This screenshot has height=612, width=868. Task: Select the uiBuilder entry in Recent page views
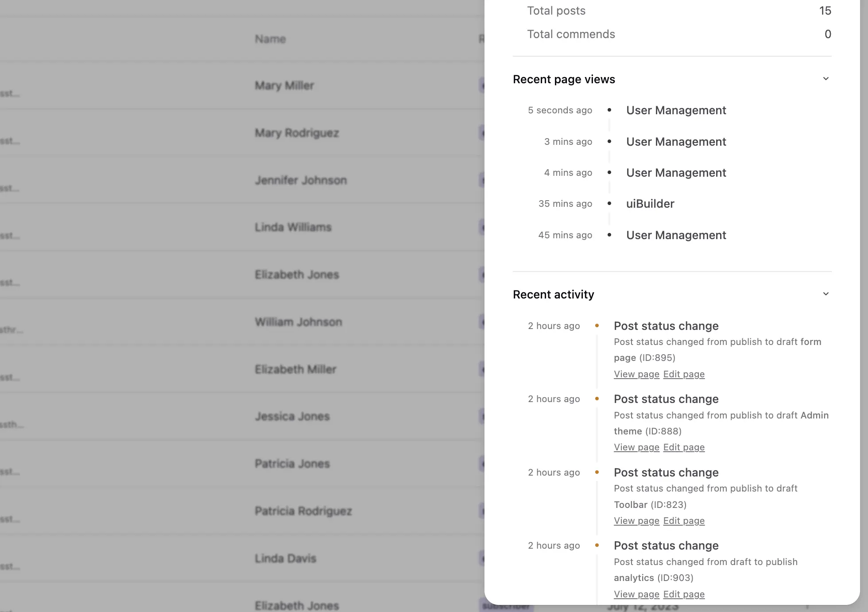650,204
